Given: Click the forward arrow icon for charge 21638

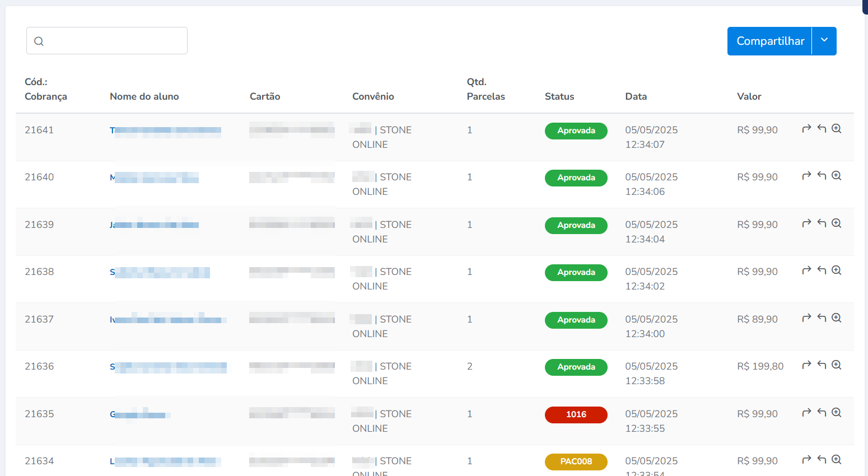Looking at the screenshot, I should pos(806,270).
